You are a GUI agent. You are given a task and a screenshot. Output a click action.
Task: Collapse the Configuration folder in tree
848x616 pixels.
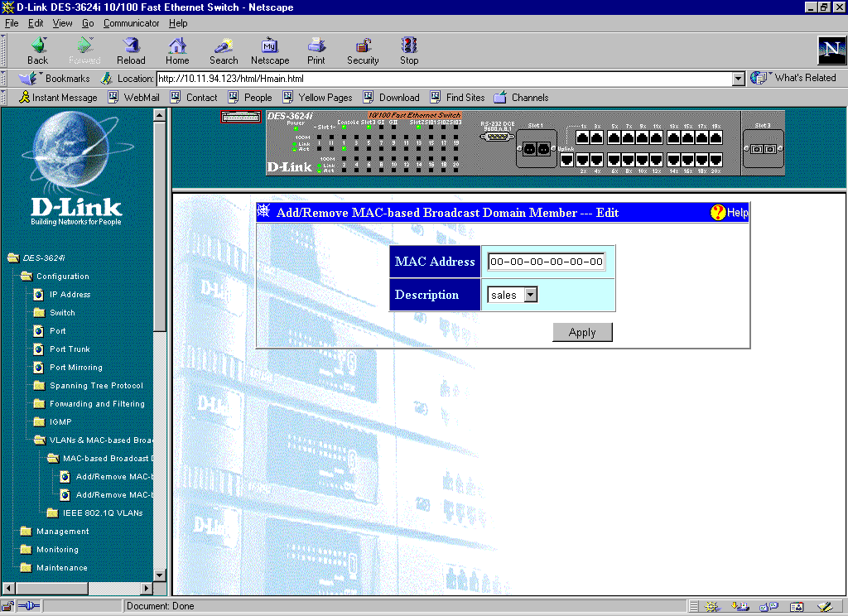click(x=26, y=277)
